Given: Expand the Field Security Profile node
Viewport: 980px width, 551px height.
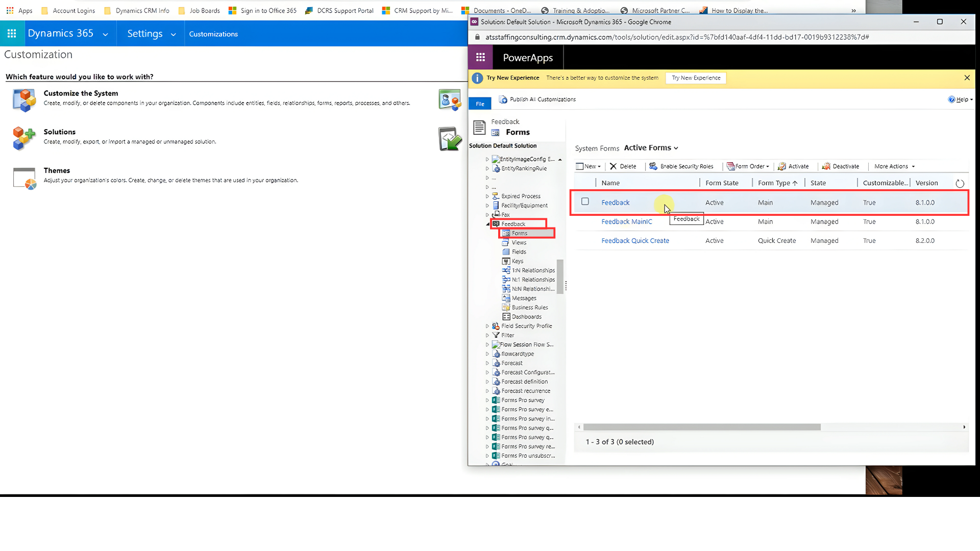Looking at the screenshot, I should [x=487, y=326].
